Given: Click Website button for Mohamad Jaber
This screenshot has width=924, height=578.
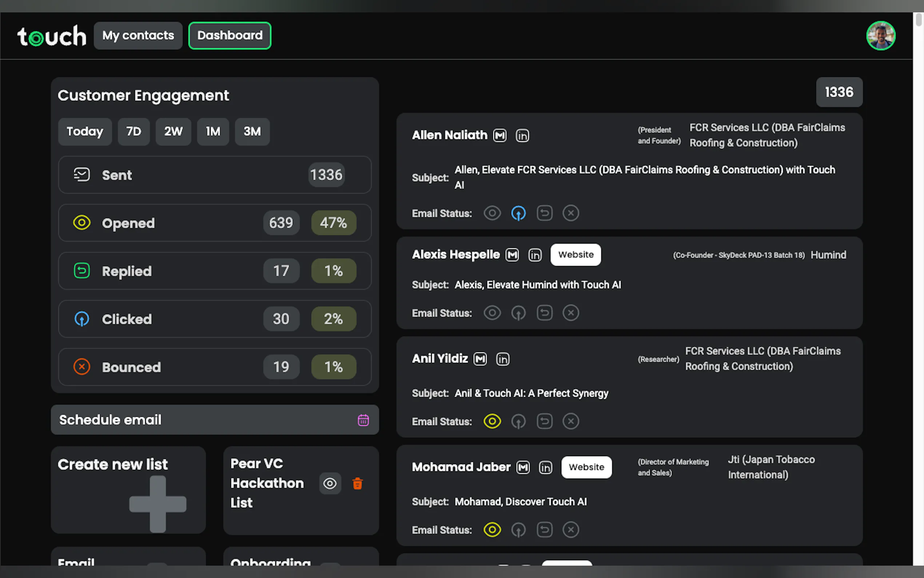Looking at the screenshot, I should (x=586, y=467).
